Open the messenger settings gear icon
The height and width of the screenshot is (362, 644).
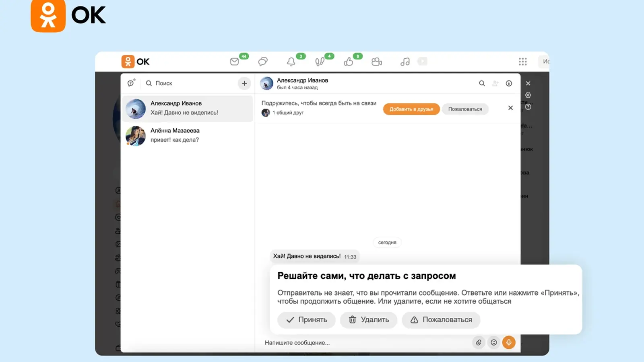pyautogui.click(x=528, y=95)
